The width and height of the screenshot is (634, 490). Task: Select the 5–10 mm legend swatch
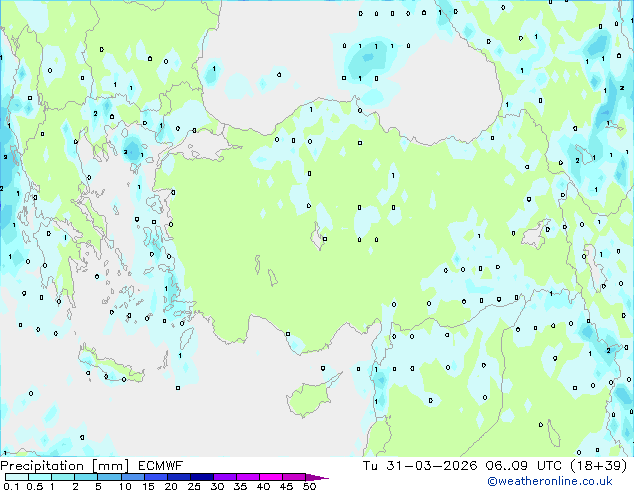click(109, 477)
